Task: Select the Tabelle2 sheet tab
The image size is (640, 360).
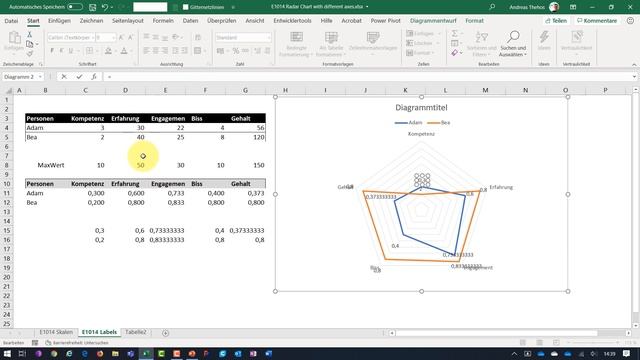Action: click(136, 332)
